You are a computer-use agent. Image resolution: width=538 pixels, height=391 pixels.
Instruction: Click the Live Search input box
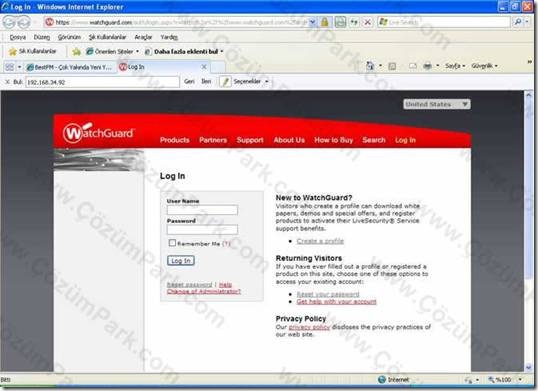point(444,22)
